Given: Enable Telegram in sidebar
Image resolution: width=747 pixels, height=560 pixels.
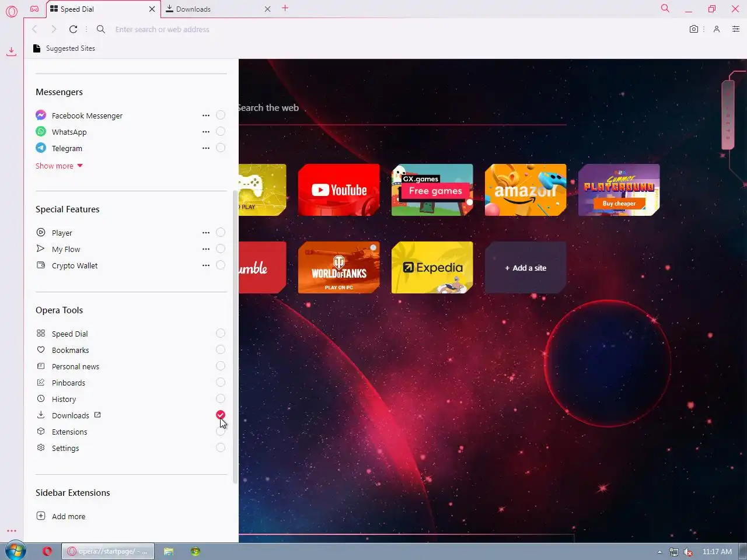Looking at the screenshot, I should [221, 148].
